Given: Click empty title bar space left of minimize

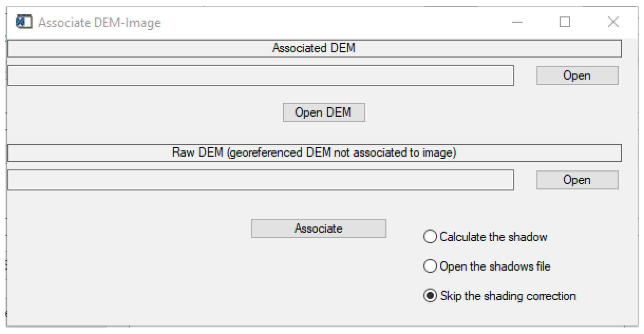Looking at the screenshot, I should (340, 22).
